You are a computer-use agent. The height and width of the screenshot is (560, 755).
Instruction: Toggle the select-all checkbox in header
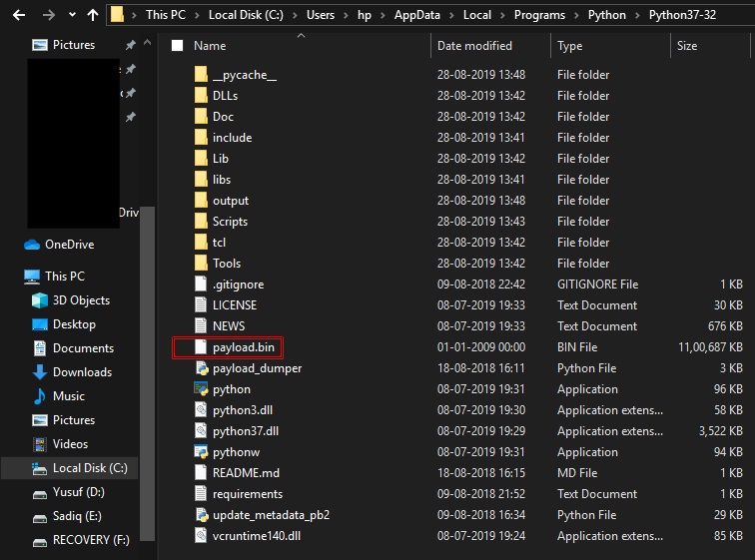tap(177, 46)
